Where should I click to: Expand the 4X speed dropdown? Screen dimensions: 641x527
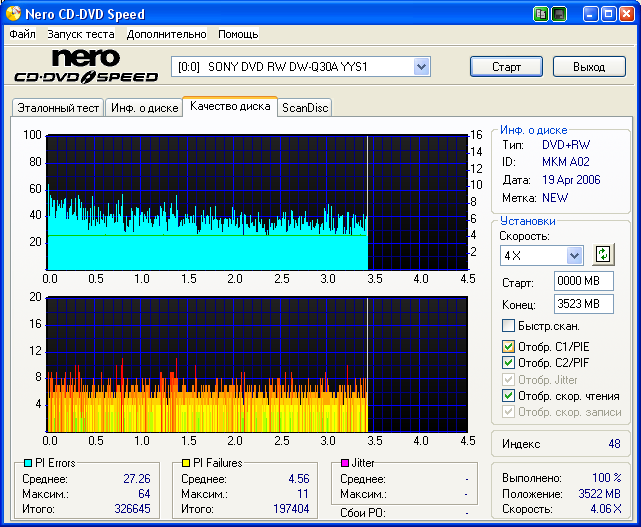pos(574,255)
